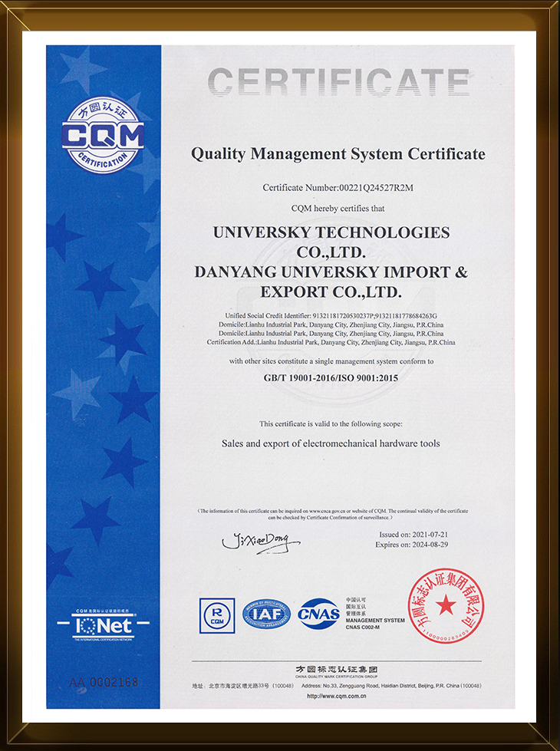Click the Issued on 2021-07-21 date

click(x=413, y=535)
